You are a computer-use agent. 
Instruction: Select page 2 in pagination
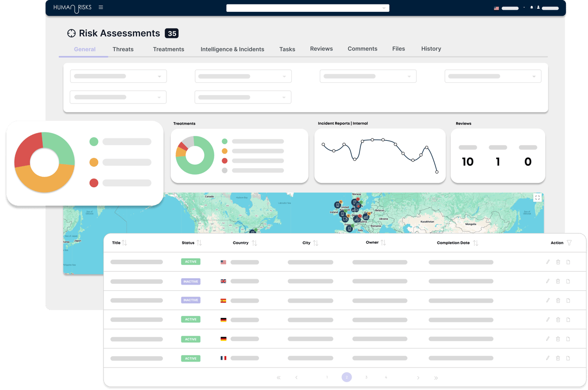(x=347, y=377)
